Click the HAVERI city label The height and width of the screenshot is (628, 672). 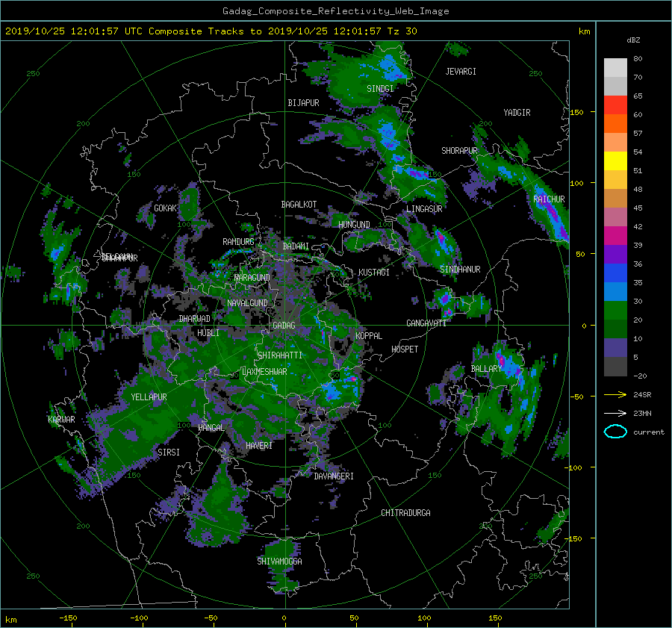point(259,446)
